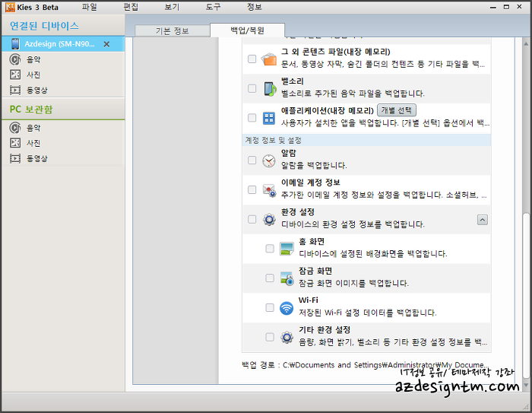Check the 기타 환경 설정 checkbox
Screen dimensions: 532x413
tap(270, 337)
